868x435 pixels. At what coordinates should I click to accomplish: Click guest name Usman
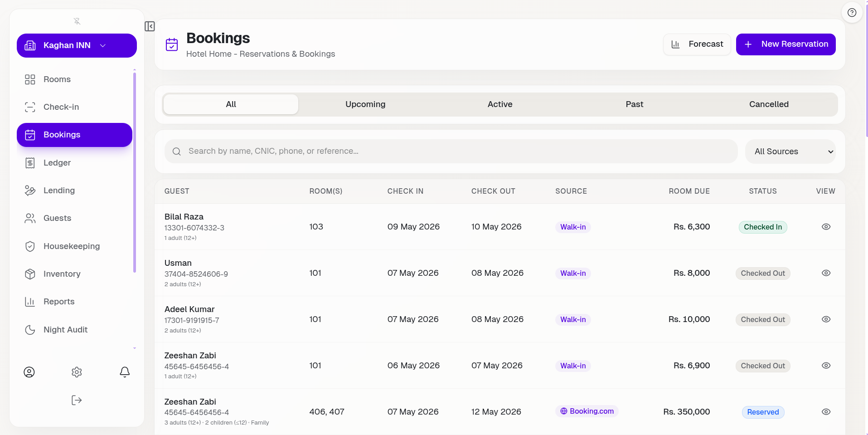coord(178,263)
